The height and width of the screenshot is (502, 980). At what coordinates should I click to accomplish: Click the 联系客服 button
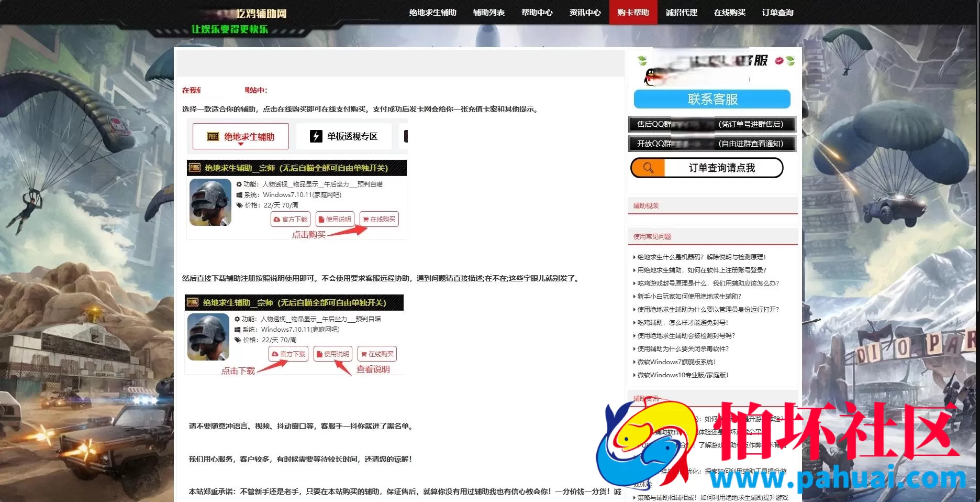pyautogui.click(x=711, y=99)
